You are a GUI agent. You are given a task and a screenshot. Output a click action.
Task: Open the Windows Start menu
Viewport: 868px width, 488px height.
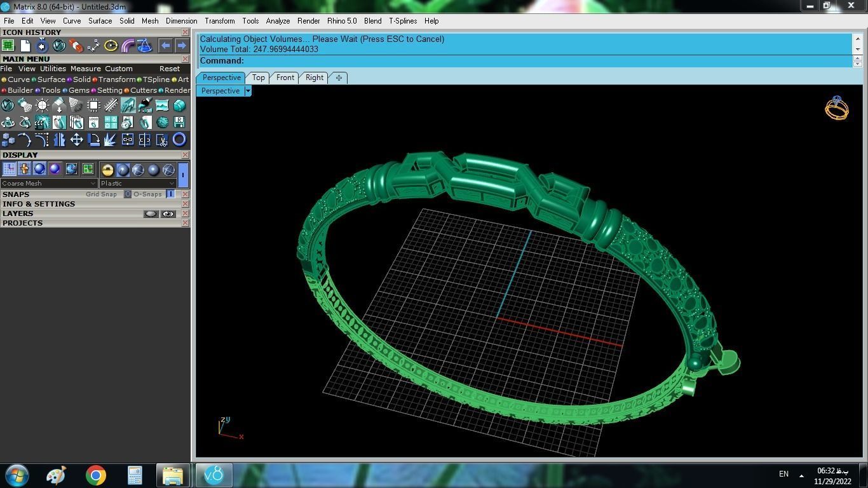(x=17, y=475)
